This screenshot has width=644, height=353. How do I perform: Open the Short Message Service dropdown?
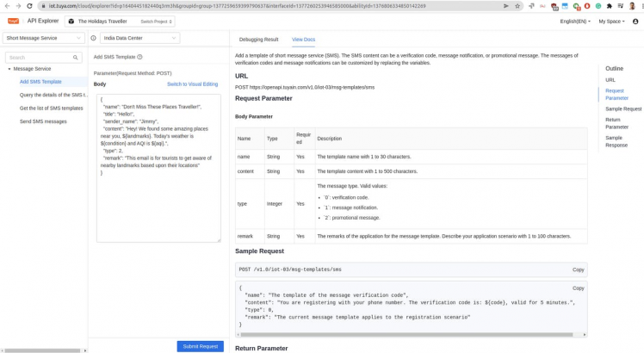pos(43,38)
